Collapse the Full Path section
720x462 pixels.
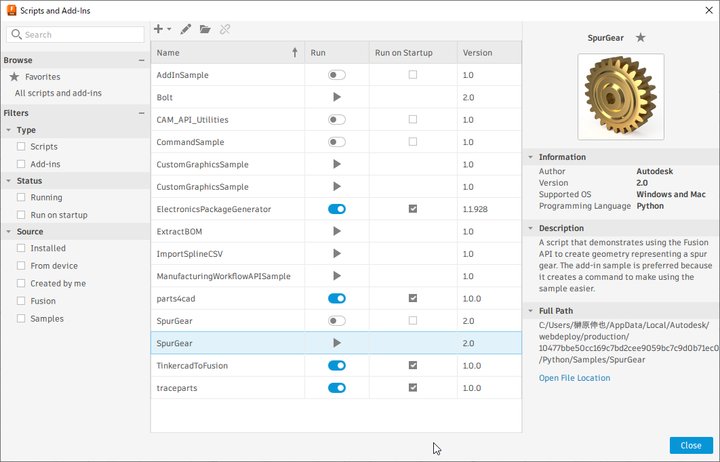pos(530,311)
